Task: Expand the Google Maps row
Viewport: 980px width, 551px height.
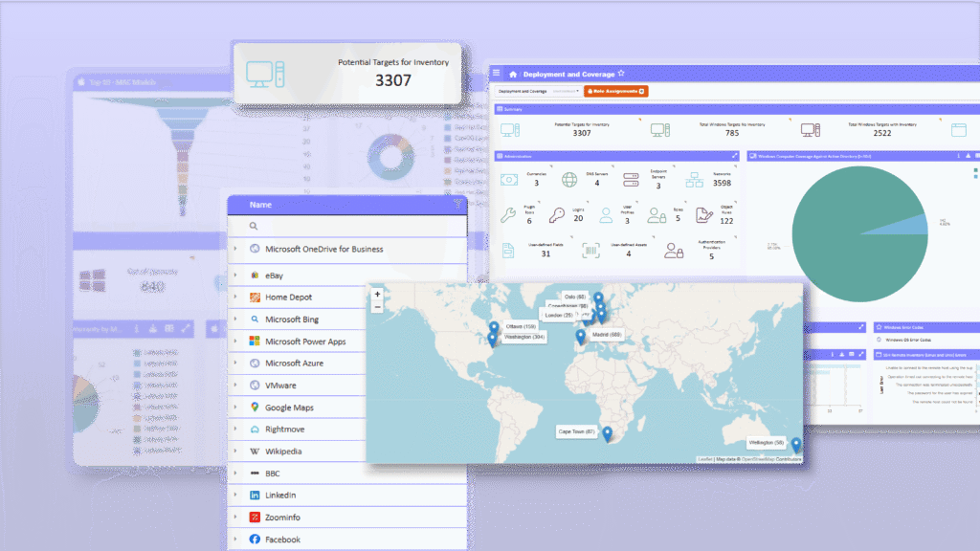Action: [235, 408]
